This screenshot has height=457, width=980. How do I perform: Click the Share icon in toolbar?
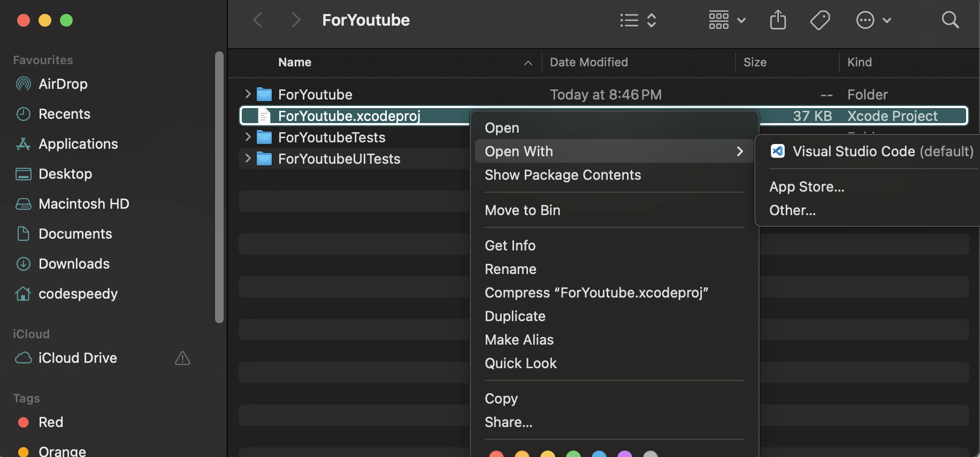778,20
